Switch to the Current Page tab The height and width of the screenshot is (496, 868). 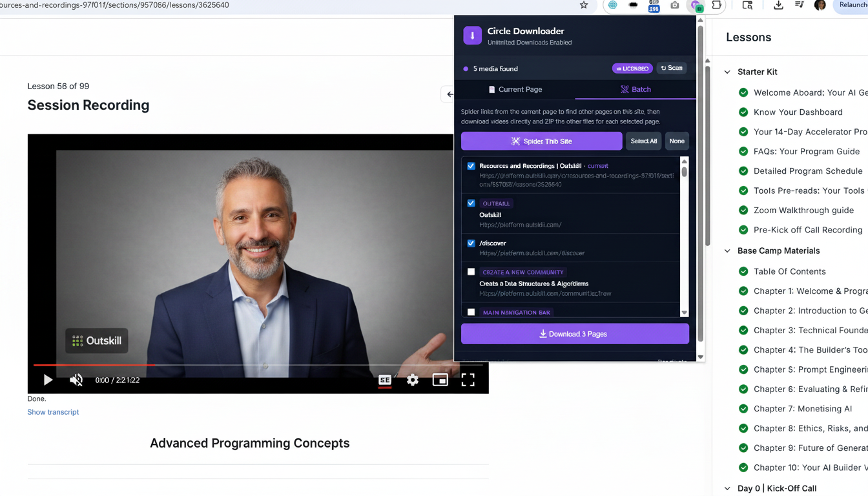point(515,89)
